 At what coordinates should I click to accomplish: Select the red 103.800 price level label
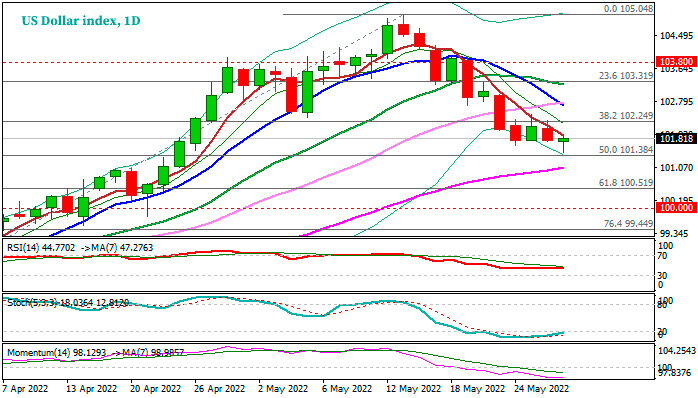[x=676, y=62]
